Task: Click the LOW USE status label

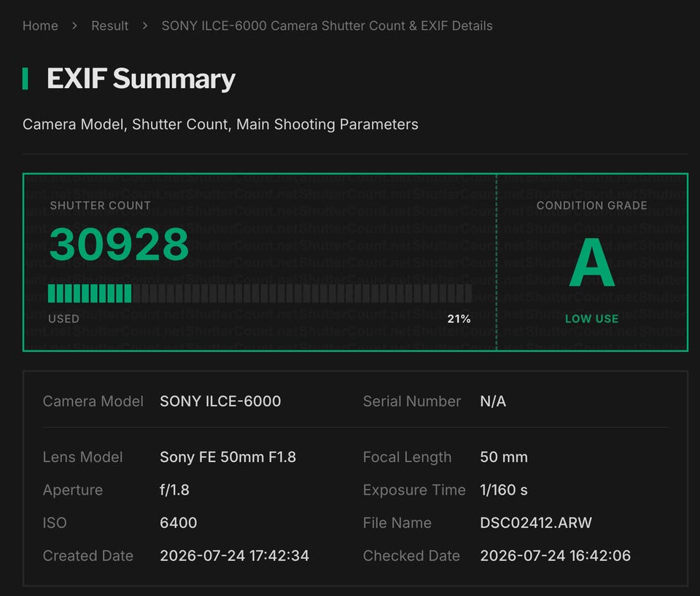Action: pyautogui.click(x=592, y=319)
